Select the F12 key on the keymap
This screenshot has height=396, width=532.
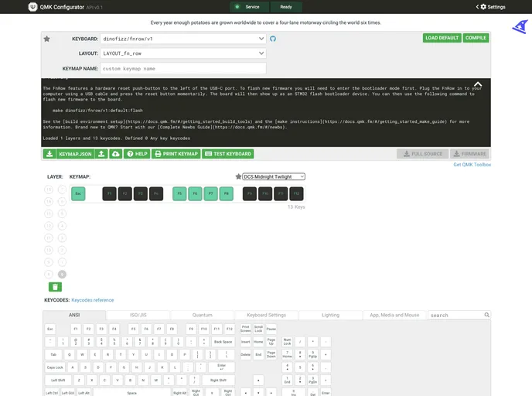coord(296,194)
